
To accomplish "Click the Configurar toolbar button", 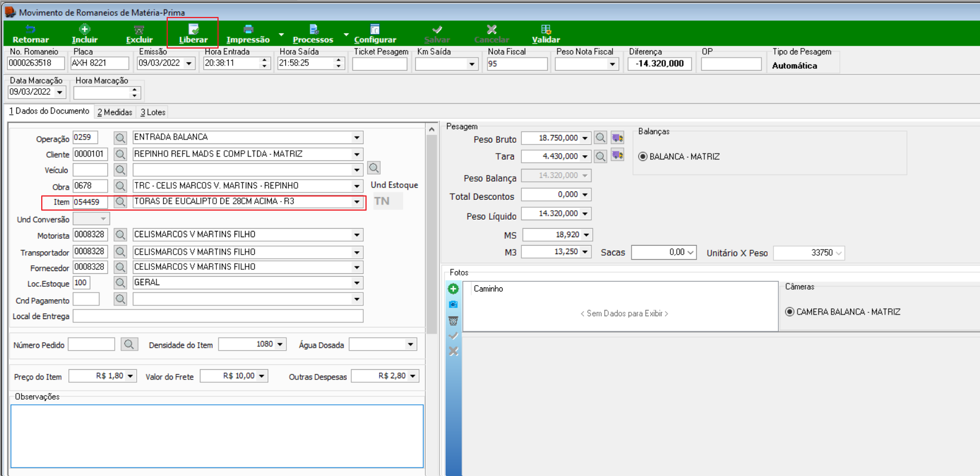I will point(375,34).
